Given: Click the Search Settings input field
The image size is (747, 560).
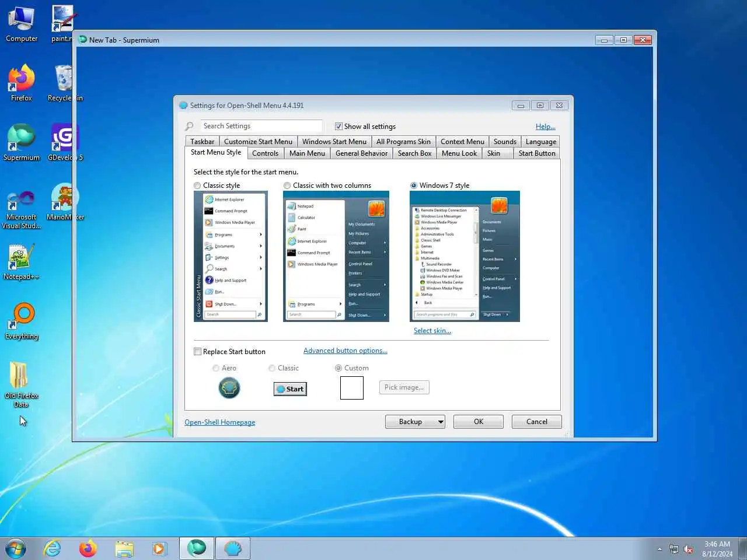Looking at the screenshot, I should click(260, 126).
